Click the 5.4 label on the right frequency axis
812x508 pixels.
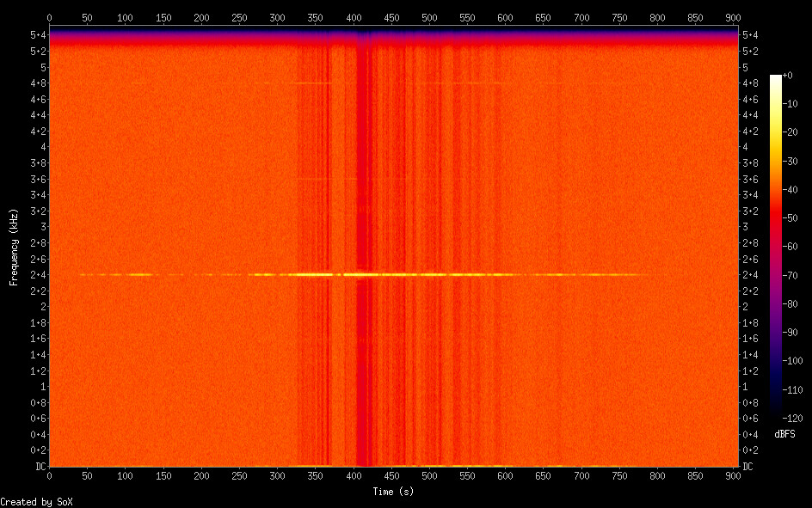(750, 34)
